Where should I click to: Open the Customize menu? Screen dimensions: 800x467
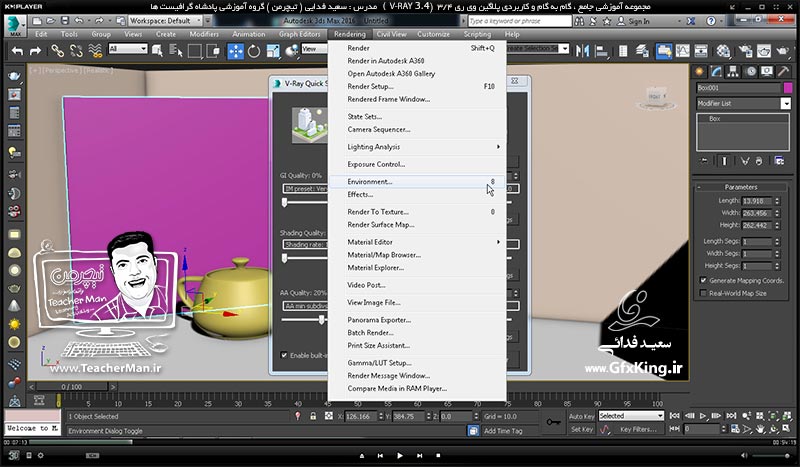click(x=433, y=34)
